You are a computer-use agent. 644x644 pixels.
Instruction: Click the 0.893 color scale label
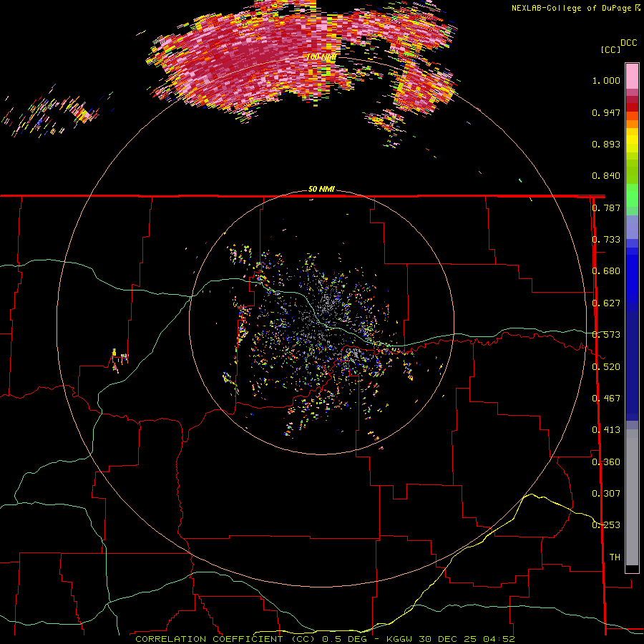coord(606,144)
